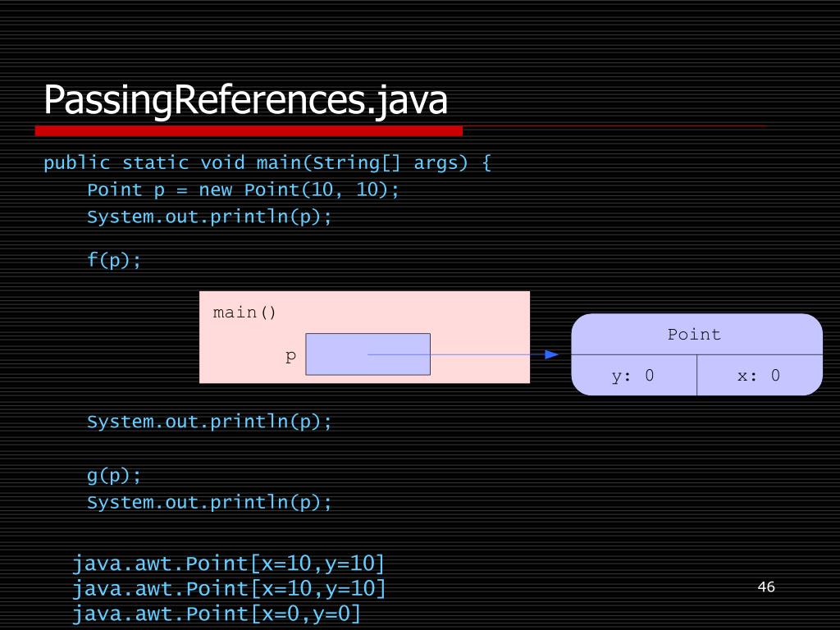Click the last System.out.println(p); code line
Viewport: 840px width, 630px height.
click(x=209, y=503)
